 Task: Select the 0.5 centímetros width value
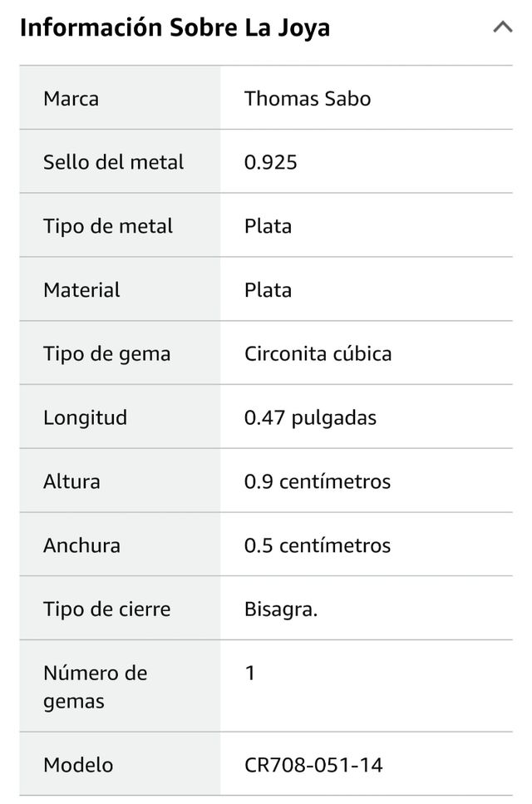point(317,545)
